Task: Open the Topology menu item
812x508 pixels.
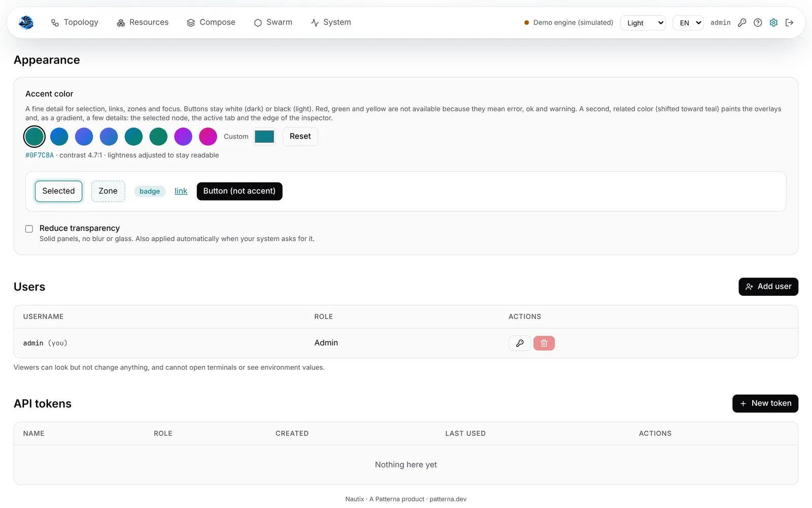Action: pyautogui.click(x=75, y=22)
